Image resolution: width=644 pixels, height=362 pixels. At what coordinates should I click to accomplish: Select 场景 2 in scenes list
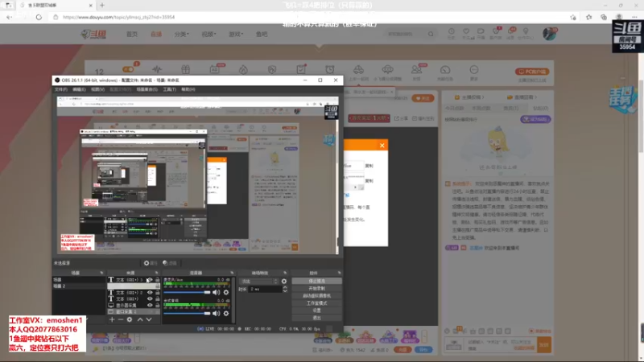click(78, 286)
